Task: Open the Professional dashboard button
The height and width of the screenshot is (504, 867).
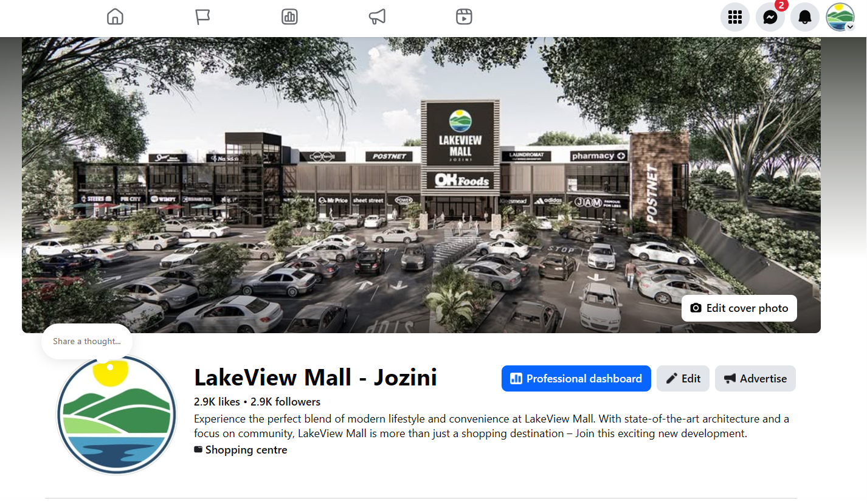Action: pyautogui.click(x=576, y=379)
